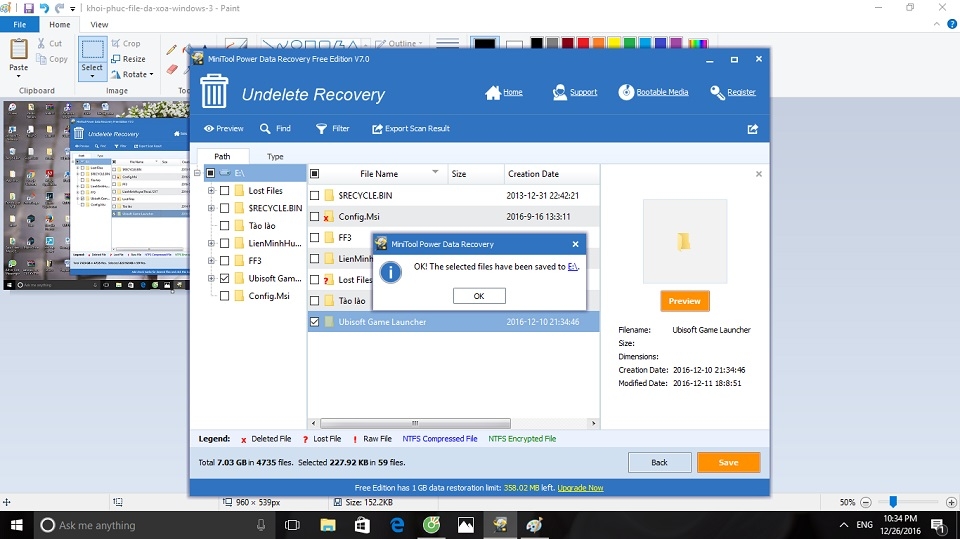Viewport: 960px width, 539px height.
Task: Click OK in the saved files dialog
Action: click(x=479, y=296)
